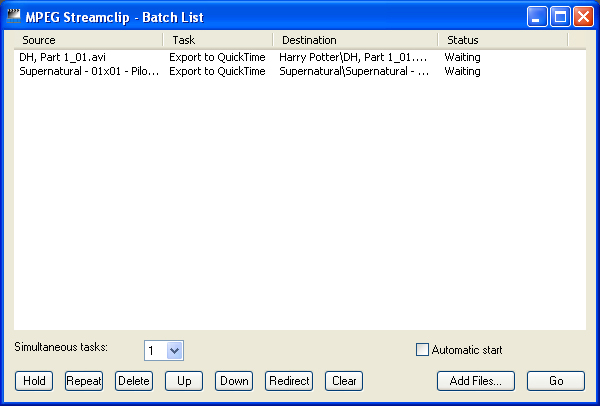Screen dimensions: 600x406
Task: Move task with the Down button
Action: pyautogui.click(x=234, y=381)
